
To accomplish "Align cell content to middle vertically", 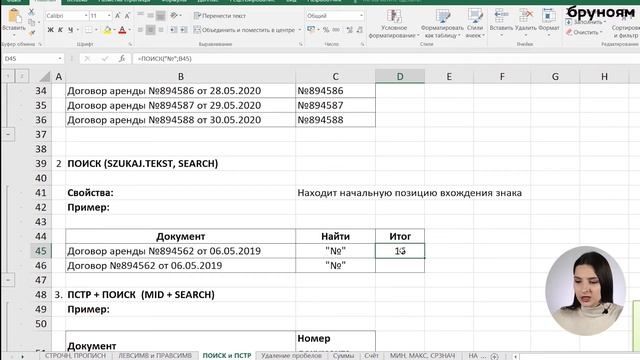I will point(151,16).
